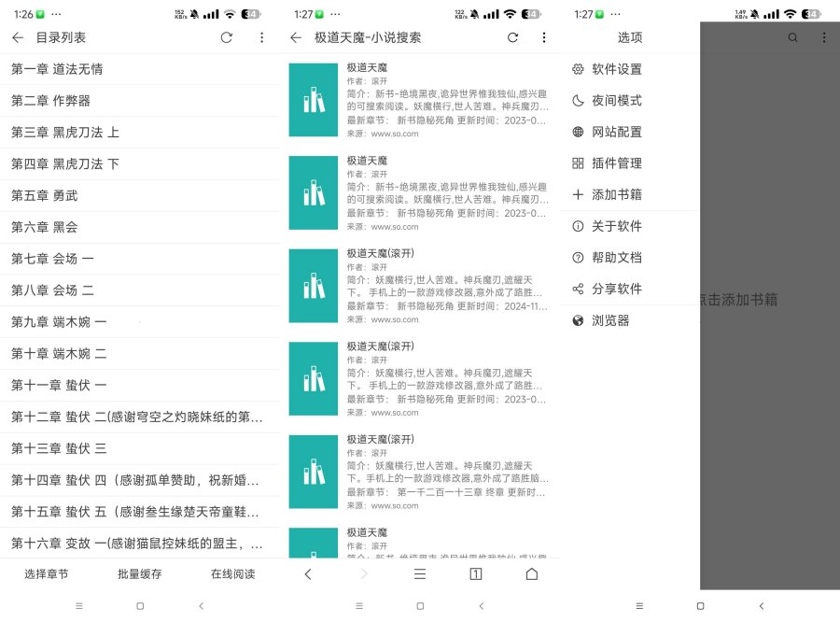Viewport: 840px width, 622px height.
Task: Open the three-dot menu on 目录列表
Action: click(x=263, y=37)
